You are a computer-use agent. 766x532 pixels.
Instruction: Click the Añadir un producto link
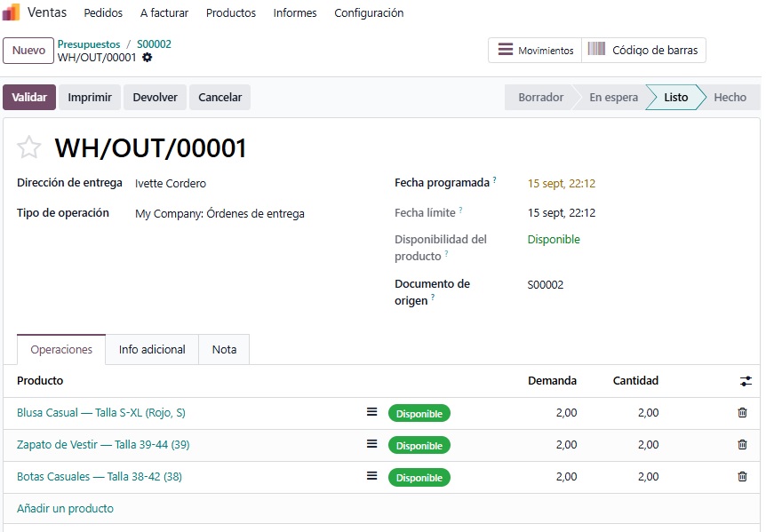click(65, 509)
